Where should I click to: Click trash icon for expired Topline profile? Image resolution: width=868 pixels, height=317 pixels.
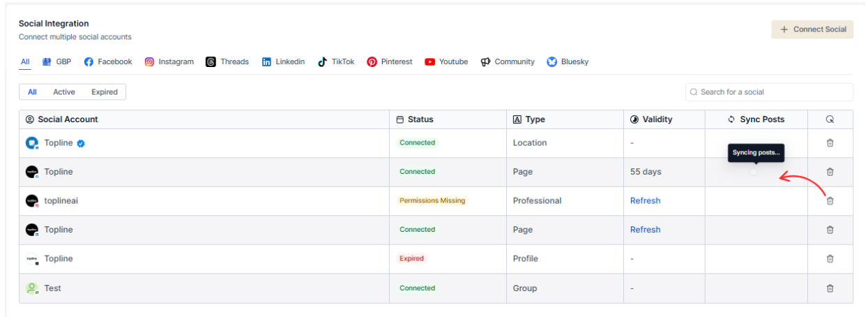click(830, 259)
